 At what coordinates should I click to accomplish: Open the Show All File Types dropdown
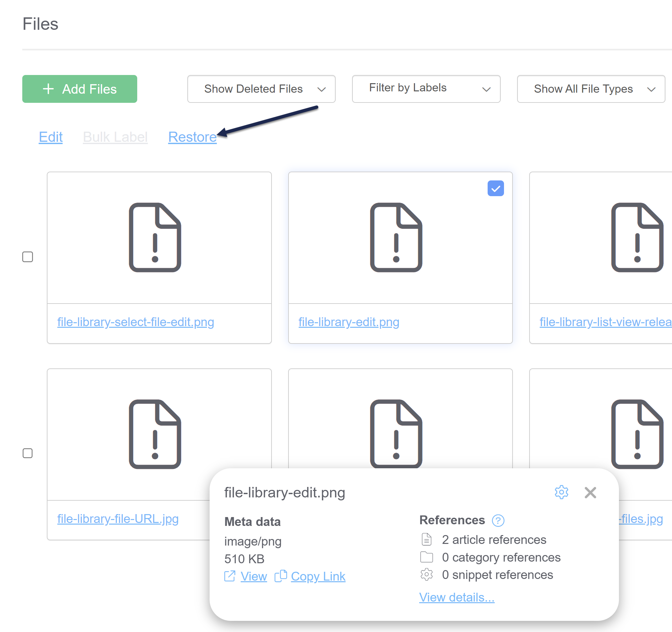(x=591, y=89)
